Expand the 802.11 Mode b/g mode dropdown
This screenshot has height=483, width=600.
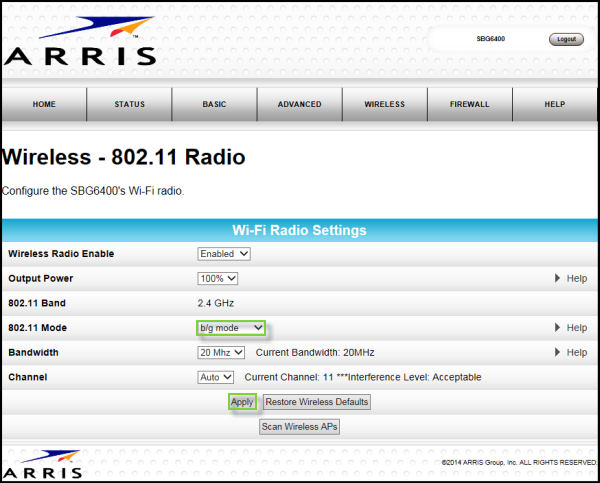click(x=231, y=327)
